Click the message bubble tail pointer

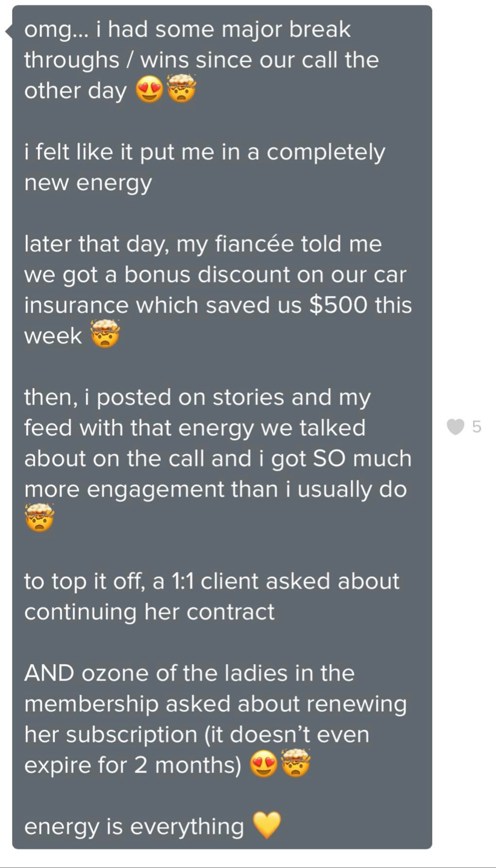(8, 31)
